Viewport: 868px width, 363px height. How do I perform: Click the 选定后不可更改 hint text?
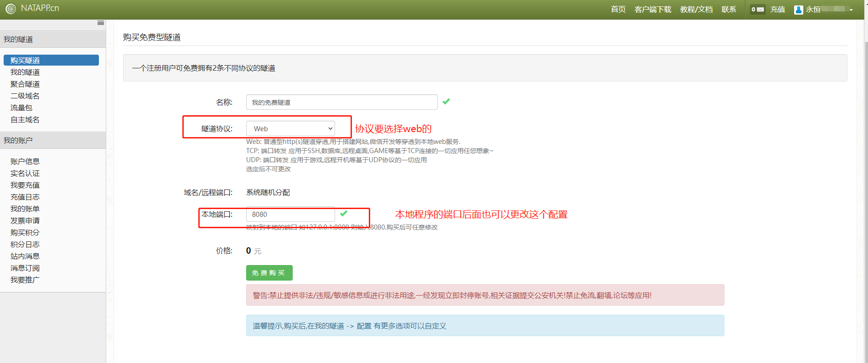coord(269,169)
